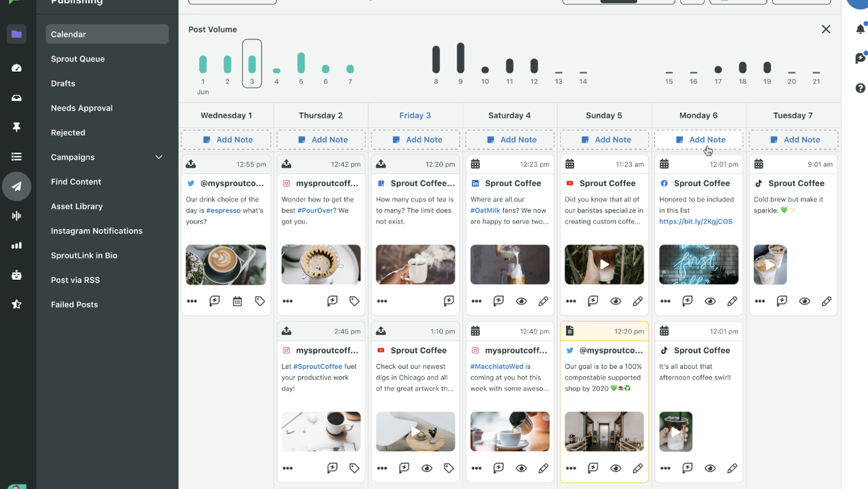Image resolution: width=868 pixels, height=489 pixels.
Task: Open more options on Thursday's PourOver post
Action: tap(288, 301)
